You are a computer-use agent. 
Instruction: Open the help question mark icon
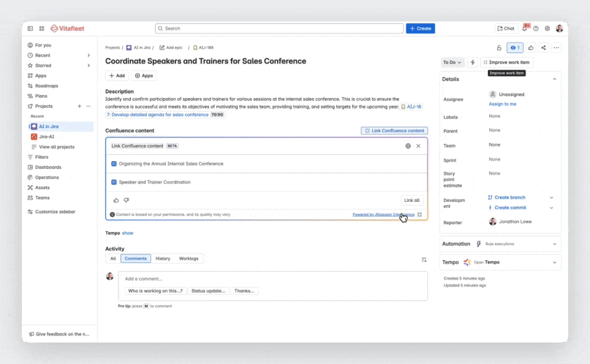(536, 28)
